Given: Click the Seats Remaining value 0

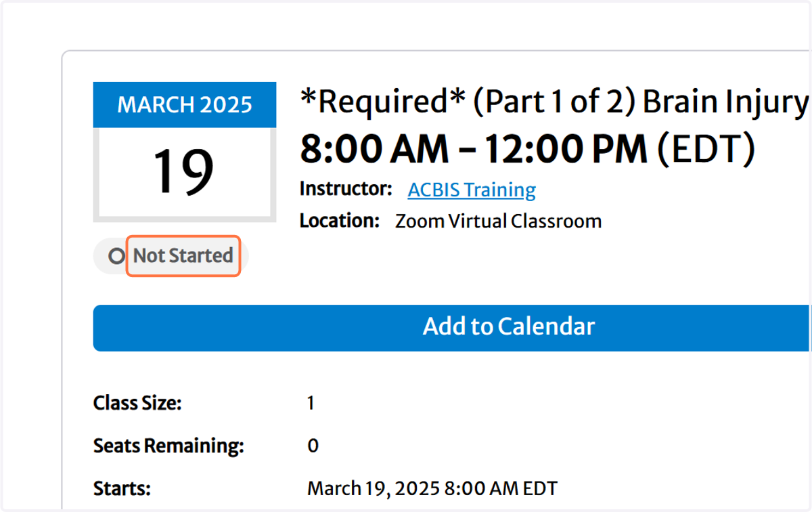Looking at the screenshot, I should tap(313, 446).
